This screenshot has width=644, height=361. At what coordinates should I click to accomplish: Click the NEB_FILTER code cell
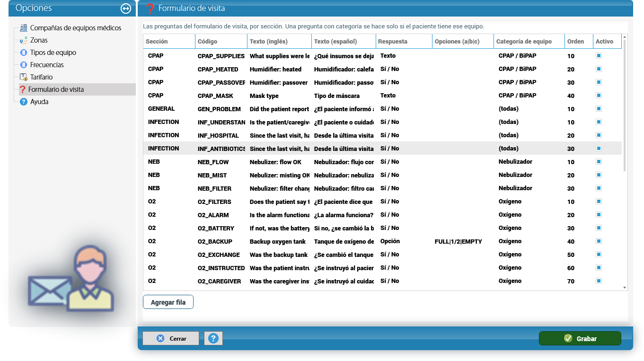pyautogui.click(x=221, y=188)
